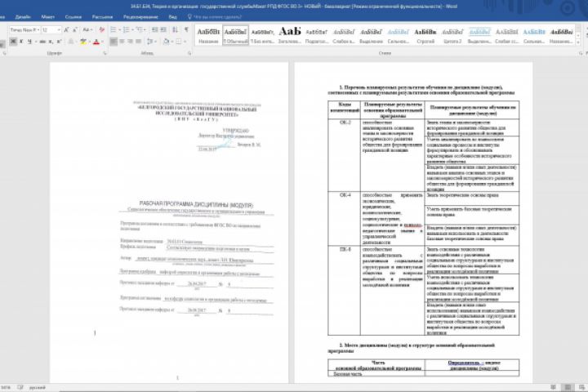This screenshot has height=392, width=588.
Task: Decrease font size with the shrink font icon
Action: (74, 29)
